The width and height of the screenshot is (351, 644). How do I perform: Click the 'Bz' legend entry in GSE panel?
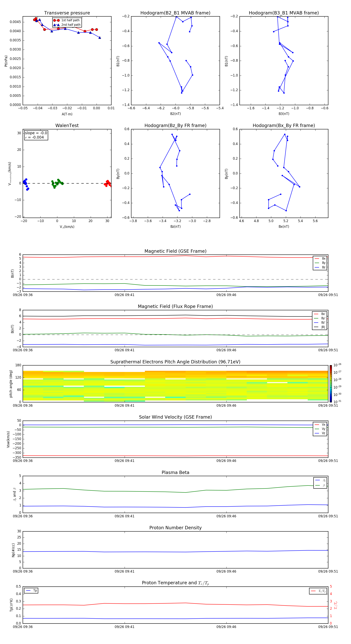320,267
